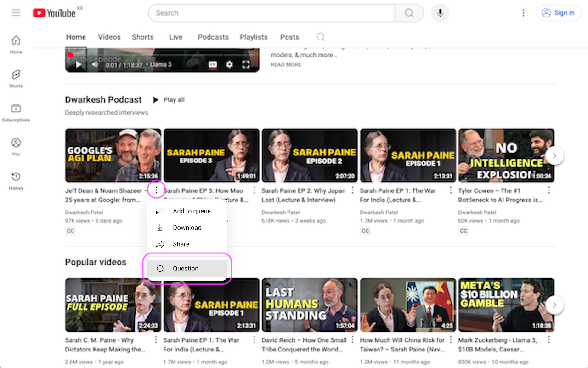Screen dimensions: 588x368
Task: Open the video player settings gear
Action: click(x=229, y=64)
